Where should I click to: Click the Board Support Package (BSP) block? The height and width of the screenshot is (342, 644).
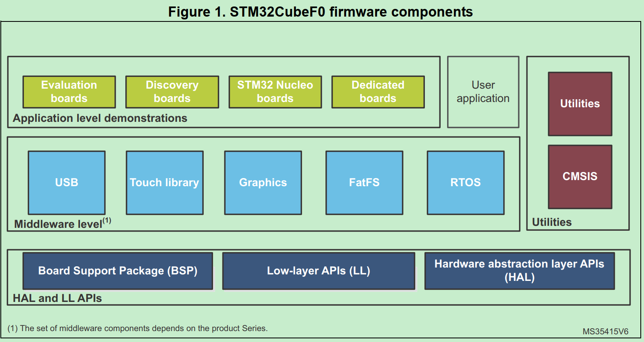point(118,271)
